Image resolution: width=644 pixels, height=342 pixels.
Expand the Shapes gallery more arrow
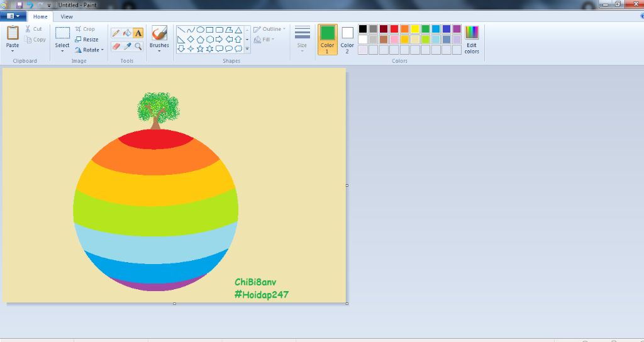(247, 49)
